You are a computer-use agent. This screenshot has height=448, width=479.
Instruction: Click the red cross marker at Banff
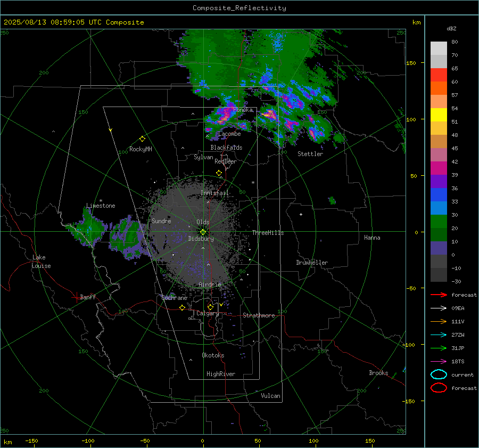coord(76,297)
